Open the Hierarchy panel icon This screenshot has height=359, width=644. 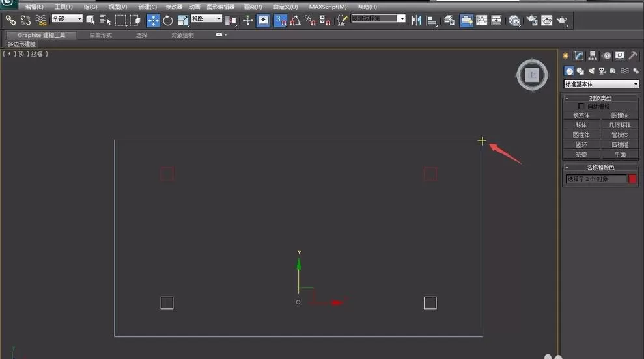coord(593,55)
